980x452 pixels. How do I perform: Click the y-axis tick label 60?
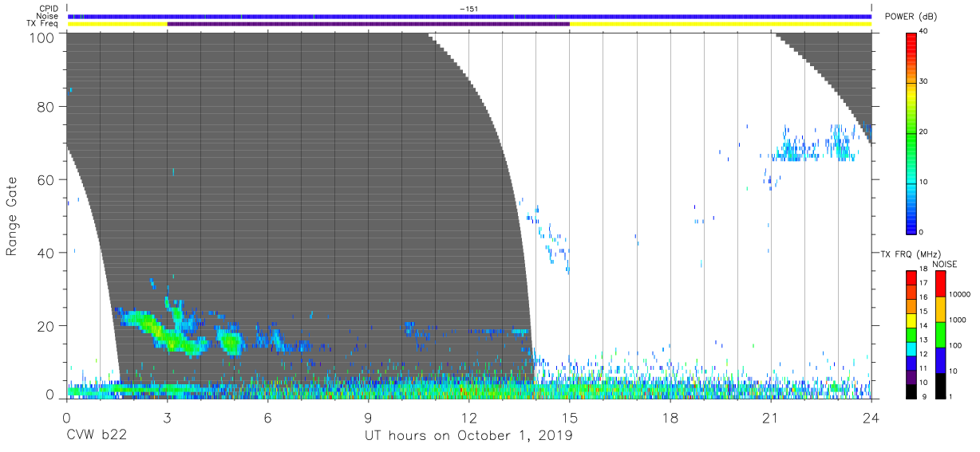click(45, 180)
